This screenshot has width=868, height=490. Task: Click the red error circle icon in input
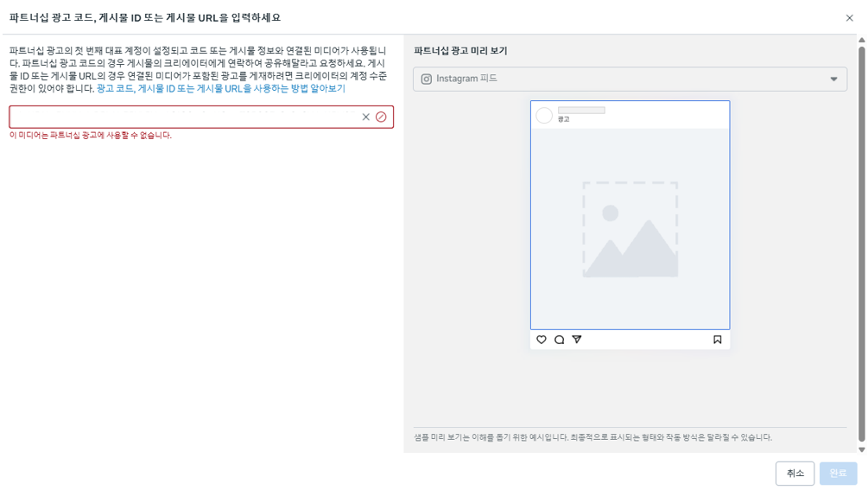[x=381, y=118]
